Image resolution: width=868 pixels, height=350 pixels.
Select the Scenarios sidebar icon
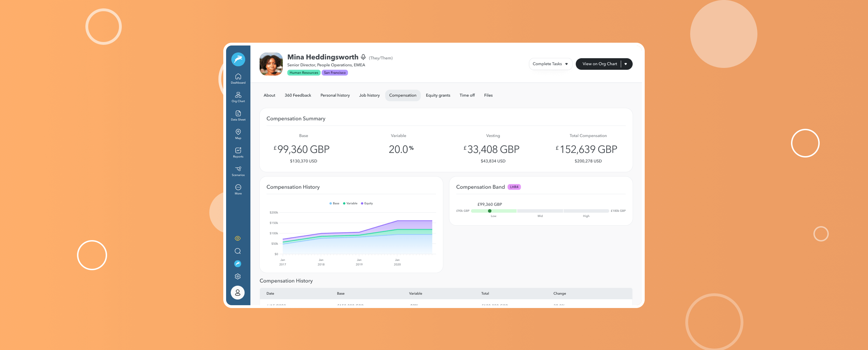point(238,171)
